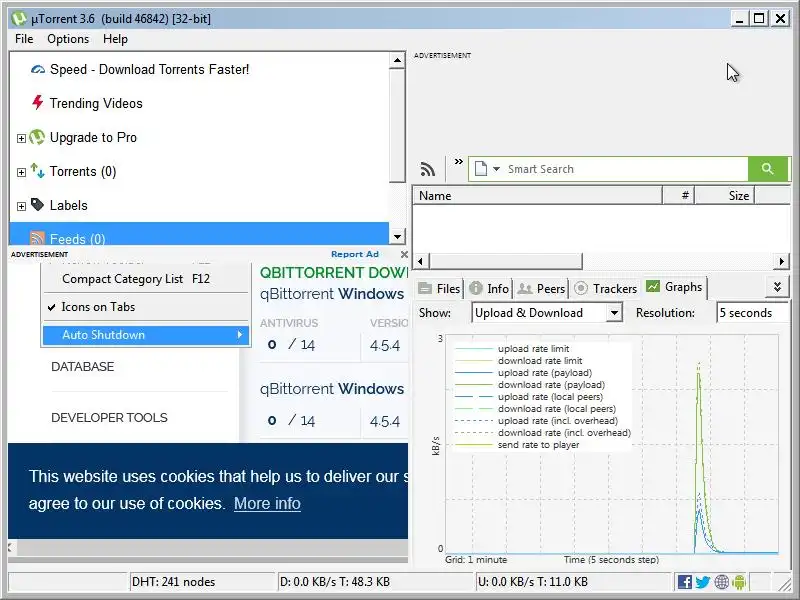Click the Name column header

(537, 195)
